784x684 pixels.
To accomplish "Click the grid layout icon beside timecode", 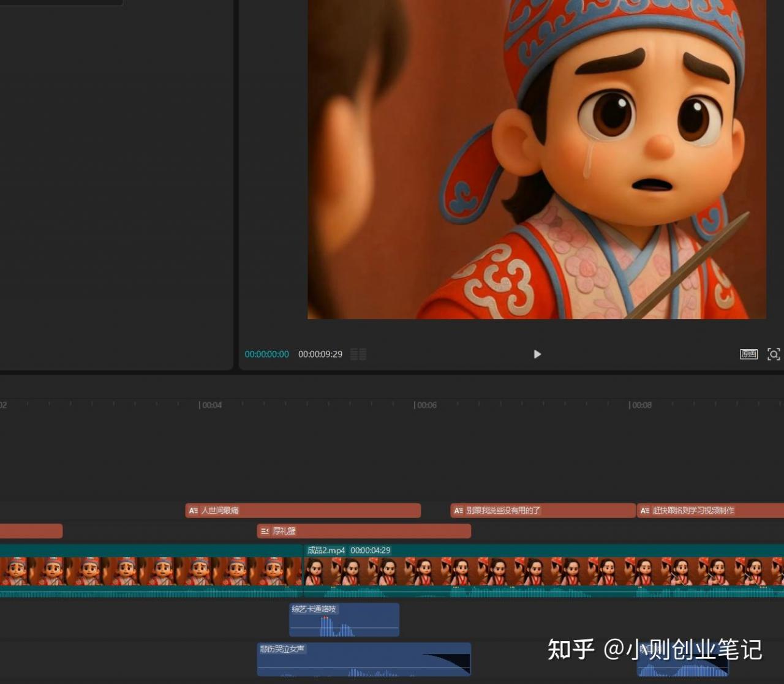I will coord(358,354).
